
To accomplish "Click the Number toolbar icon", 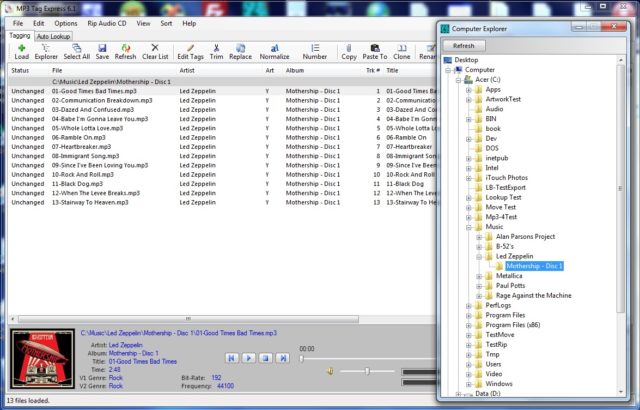I will [x=315, y=52].
